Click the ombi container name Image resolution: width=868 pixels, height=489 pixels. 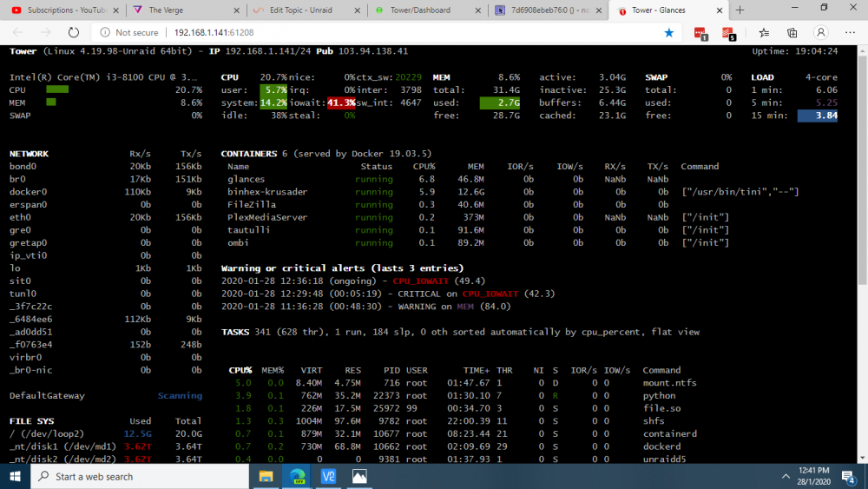238,242
